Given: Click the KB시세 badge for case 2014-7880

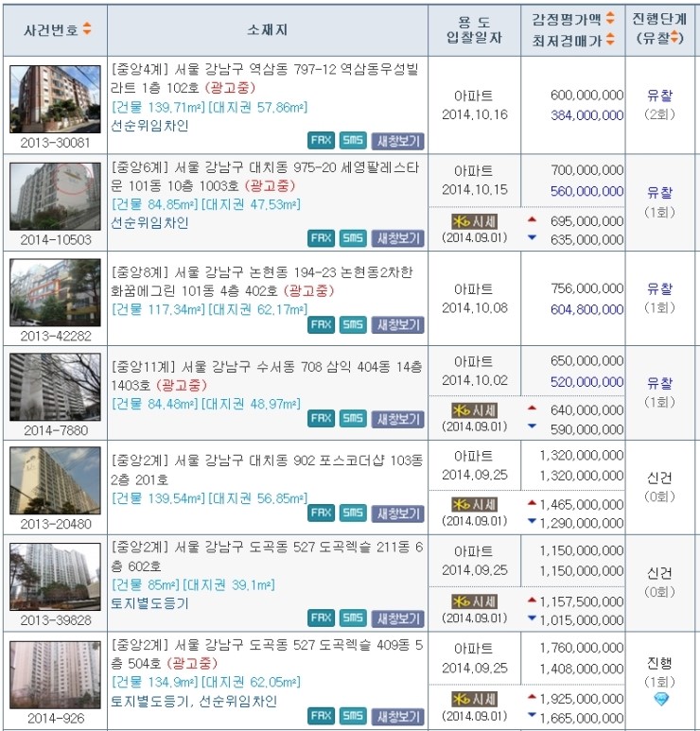Looking at the screenshot, I should pos(474,410).
